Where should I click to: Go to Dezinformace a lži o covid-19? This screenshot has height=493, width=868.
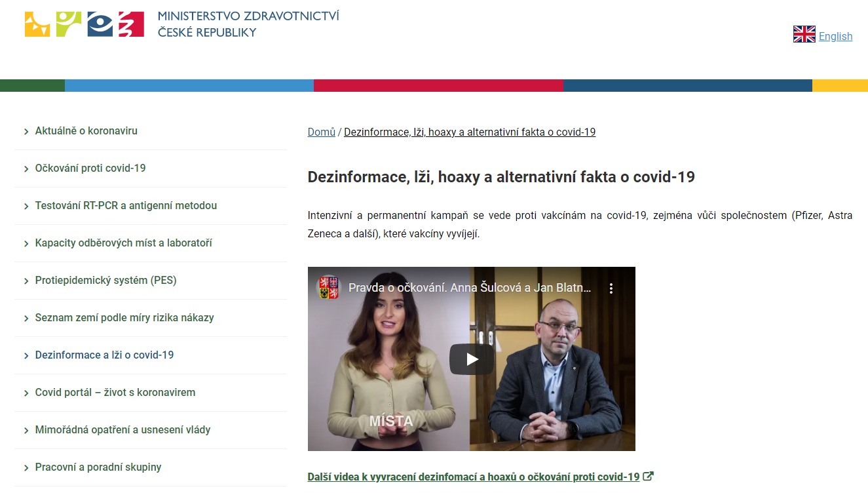coord(104,355)
